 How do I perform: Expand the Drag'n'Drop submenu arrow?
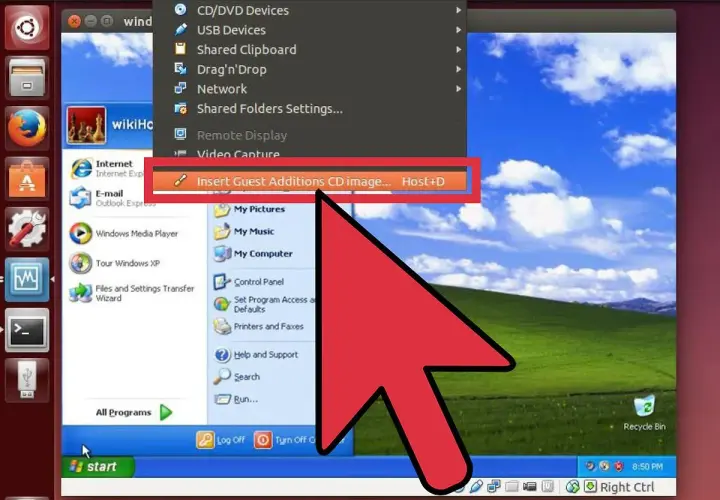click(x=458, y=69)
